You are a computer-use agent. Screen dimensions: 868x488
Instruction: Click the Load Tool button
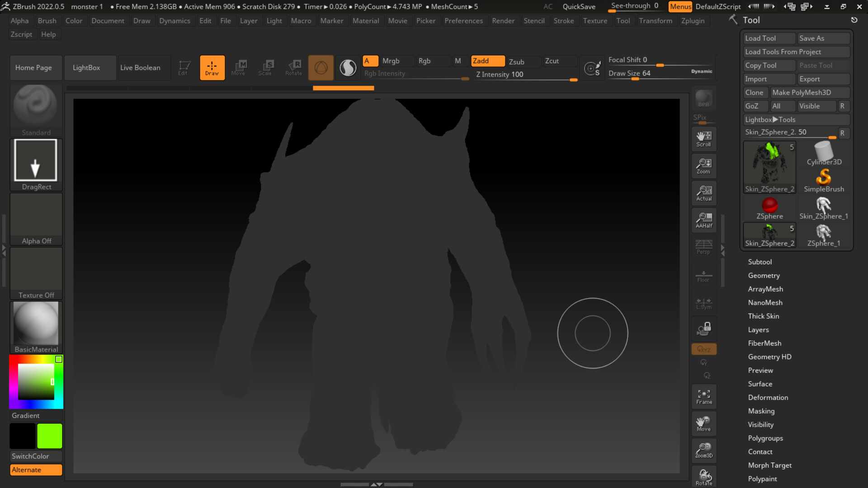point(769,38)
